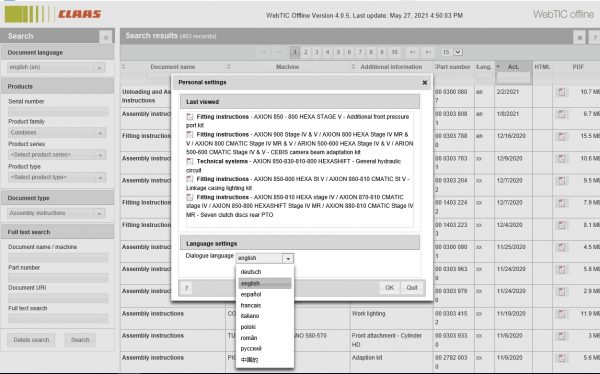The height and width of the screenshot is (374, 600).
Task: Click Quit in Personal settings
Action: tap(412, 288)
